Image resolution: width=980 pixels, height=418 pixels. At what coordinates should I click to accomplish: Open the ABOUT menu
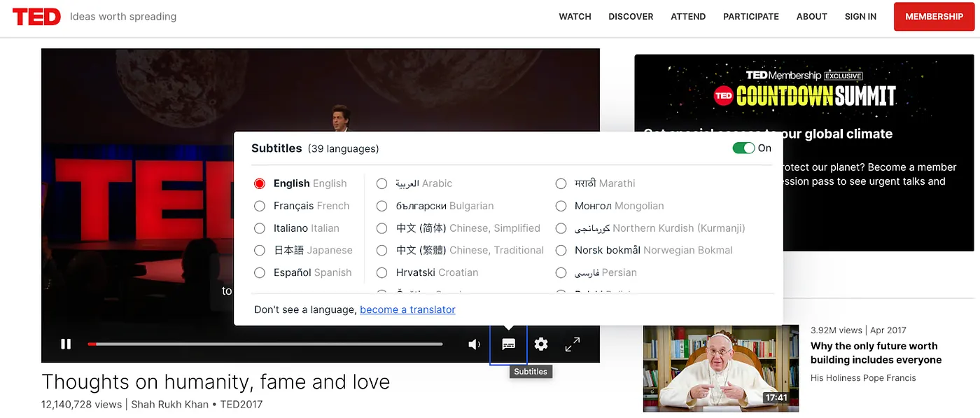[812, 17]
